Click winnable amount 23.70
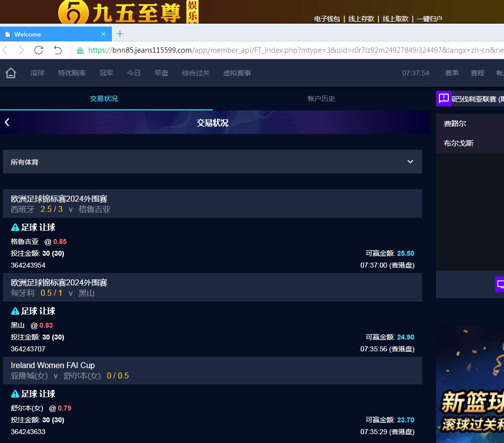The width and height of the screenshot is (504, 443). [405, 420]
